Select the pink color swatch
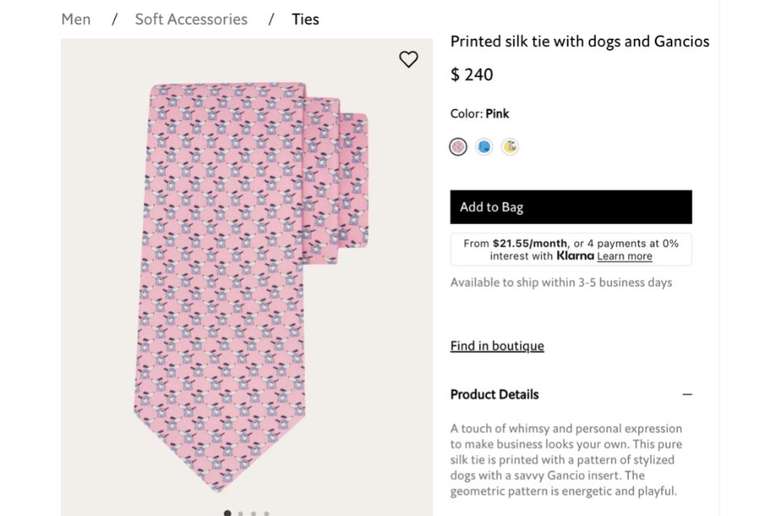This screenshot has width=774, height=516. 458,147
